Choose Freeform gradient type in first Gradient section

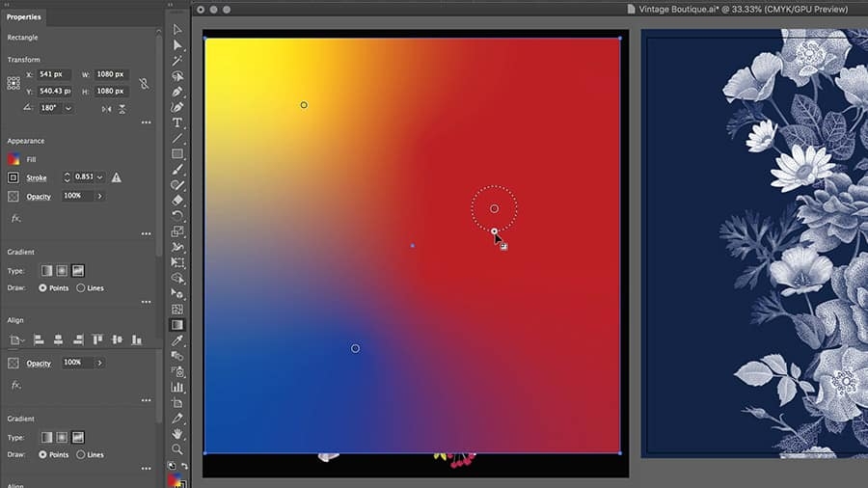pos(77,271)
